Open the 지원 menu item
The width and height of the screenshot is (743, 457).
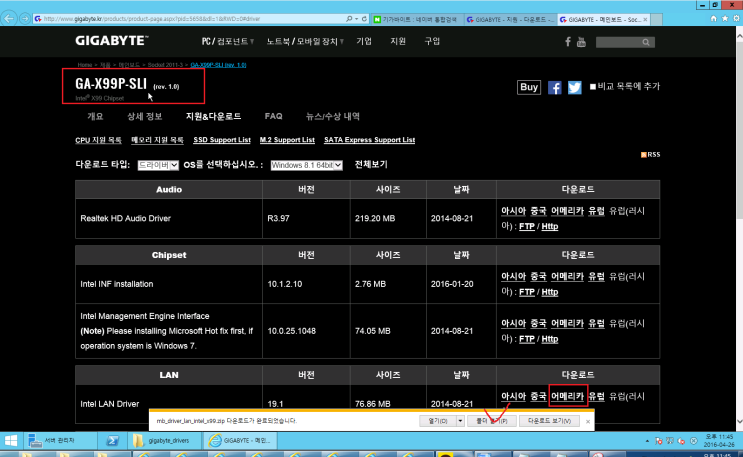click(x=398, y=42)
